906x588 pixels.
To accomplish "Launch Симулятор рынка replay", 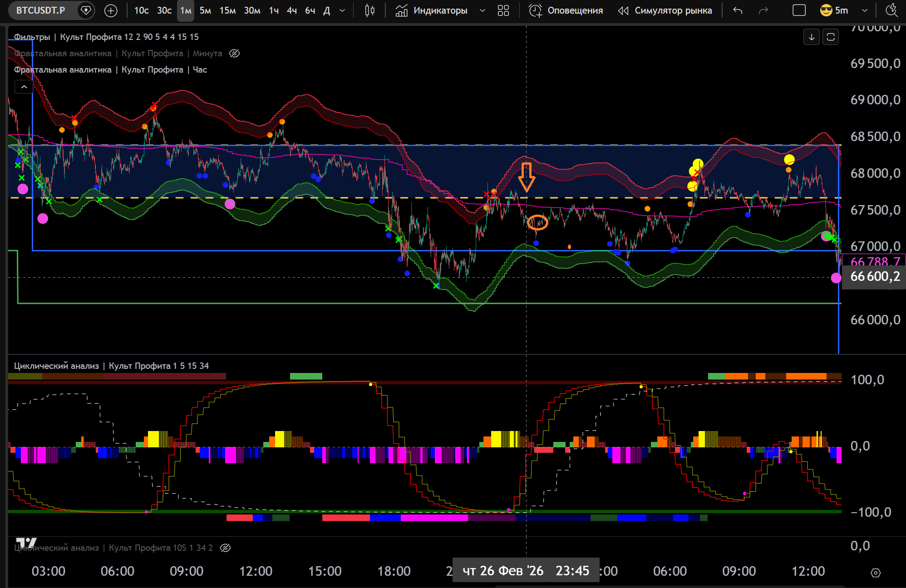I will tap(665, 10).
